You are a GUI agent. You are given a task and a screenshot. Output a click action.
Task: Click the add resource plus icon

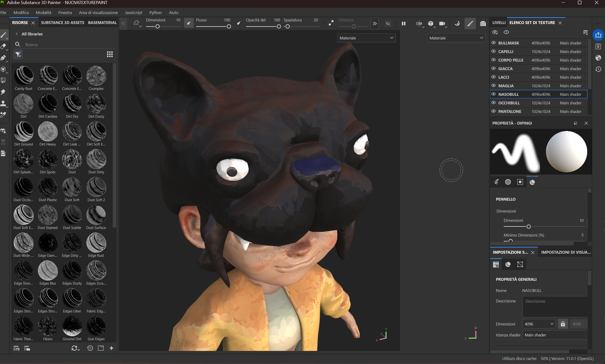111,348
